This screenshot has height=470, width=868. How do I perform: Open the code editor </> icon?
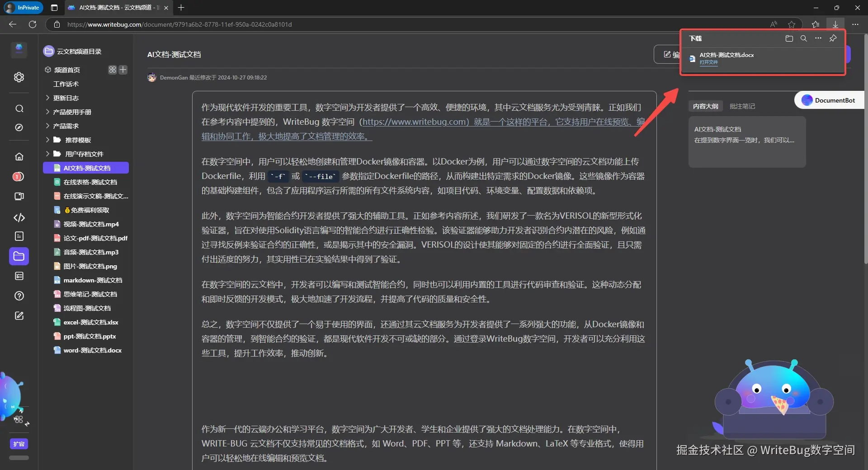19,218
